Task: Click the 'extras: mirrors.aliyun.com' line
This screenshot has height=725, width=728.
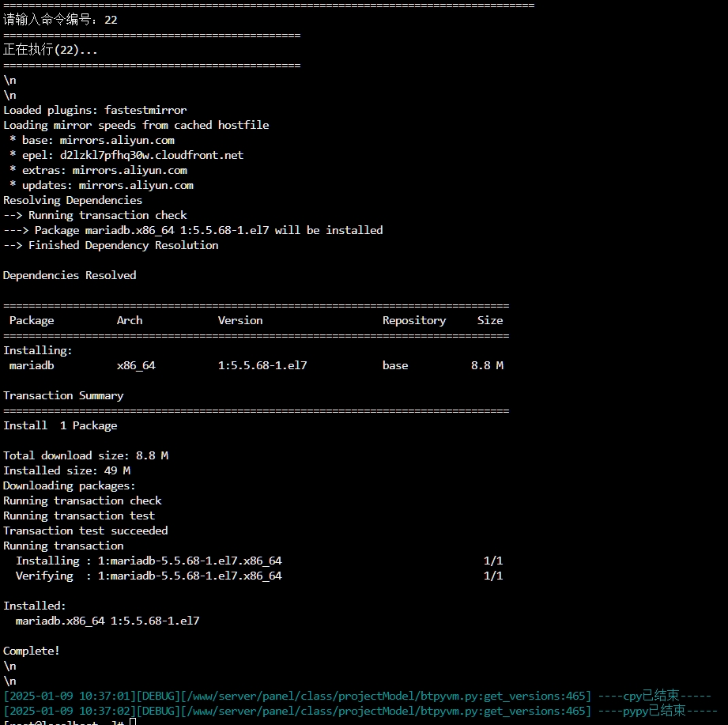Action: click(99, 171)
